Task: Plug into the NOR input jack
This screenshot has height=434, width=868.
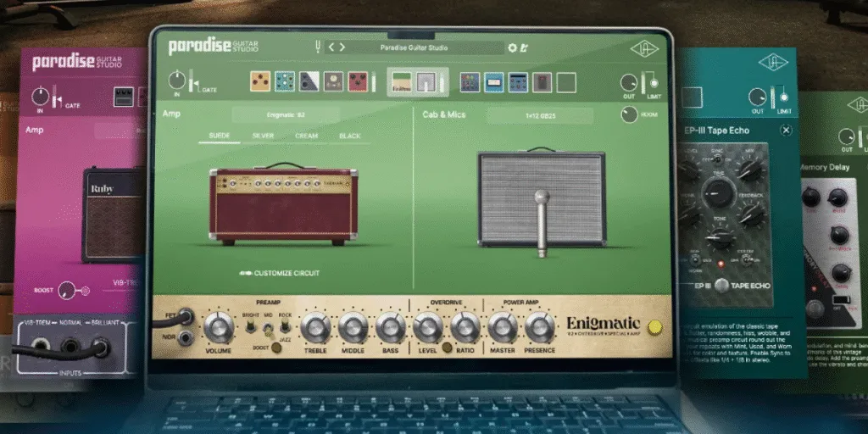Action: [x=185, y=337]
